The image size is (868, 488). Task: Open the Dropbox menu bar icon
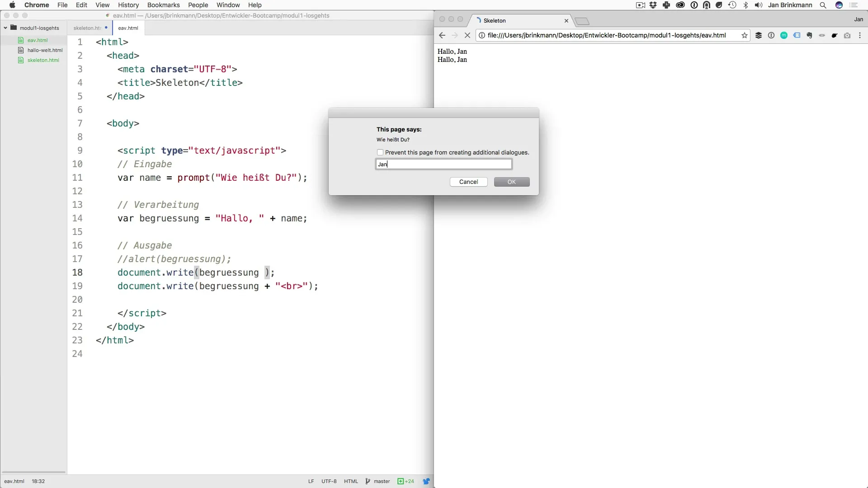click(653, 5)
